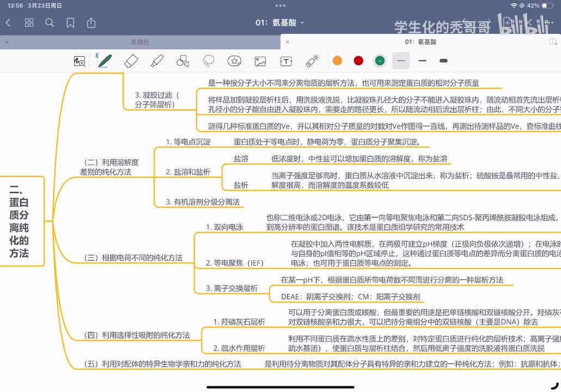Select the thickest stroke width
Image resolution: width=561 pixels, height=392 pixels.
click(x=444, y=61)
